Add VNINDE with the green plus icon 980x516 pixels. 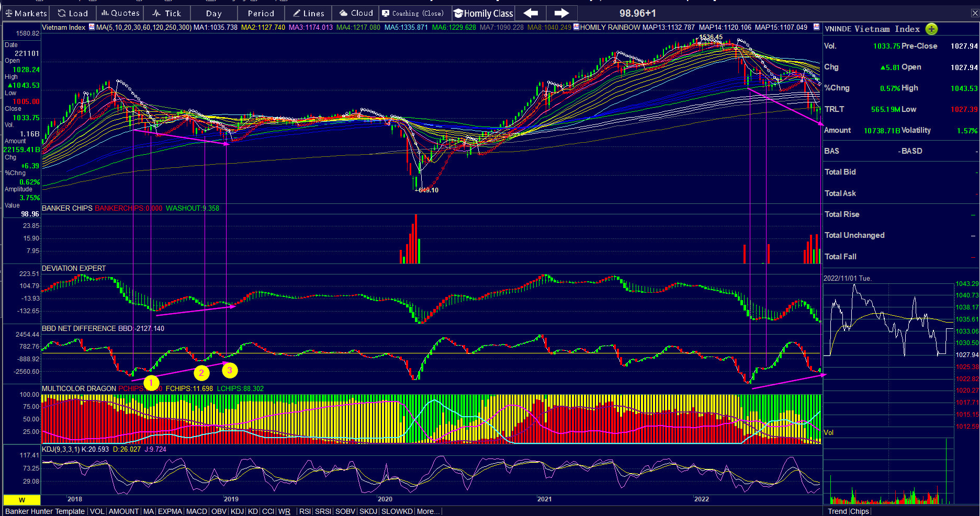931,29
